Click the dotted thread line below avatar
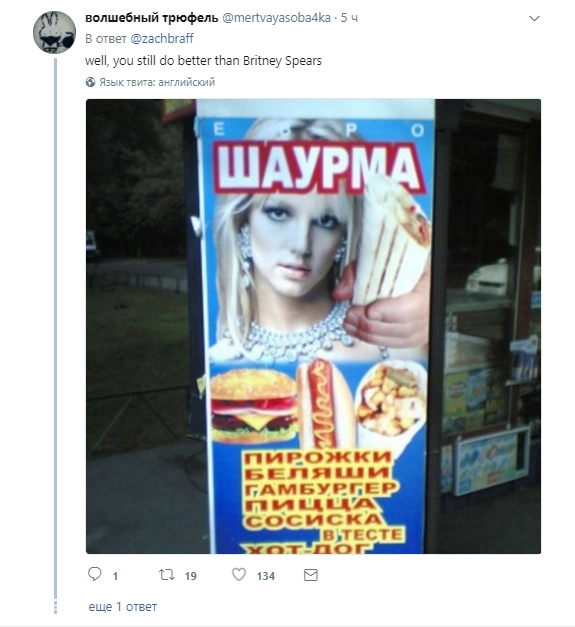Screen dimensions: 575x627 pos(55,607)
